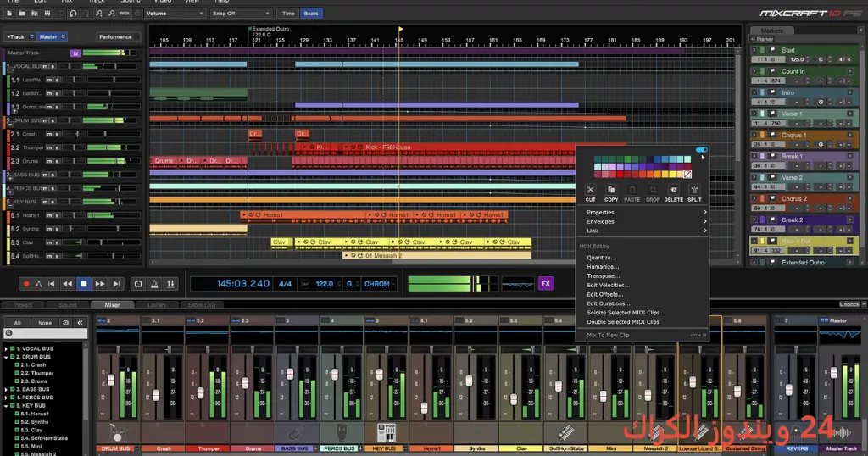This screenshot has height=456, width=868.
Task: Select Transpose... in context menu
Action: pos(604,276)
